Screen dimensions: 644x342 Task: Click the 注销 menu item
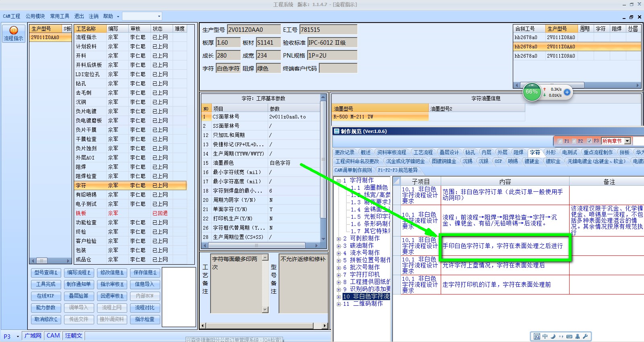(93, 16)
